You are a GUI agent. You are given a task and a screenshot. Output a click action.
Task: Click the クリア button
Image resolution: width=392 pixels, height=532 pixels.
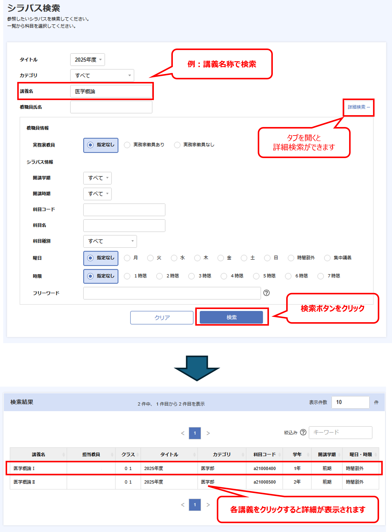pyautogui.click(x=162, y=317)
